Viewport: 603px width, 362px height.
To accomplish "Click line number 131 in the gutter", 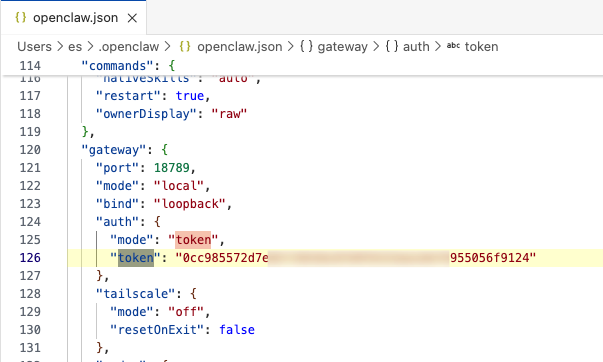I will [30, 348].
